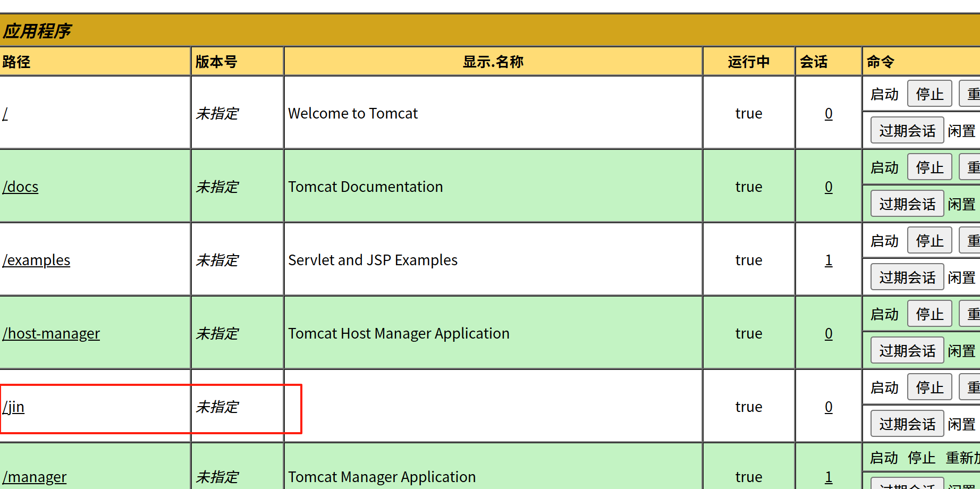Click 未指定 version in the /jin row
This screenshot has height=489, width=980.
(217, 407)
